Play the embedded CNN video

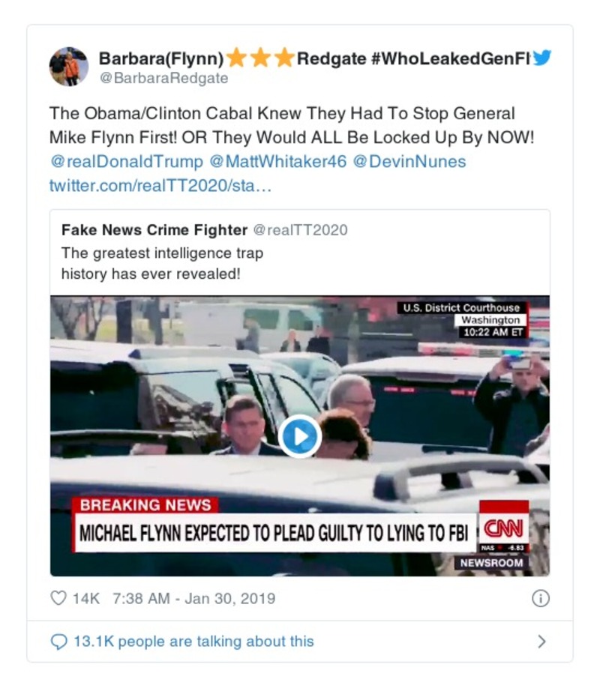point(299,435)
